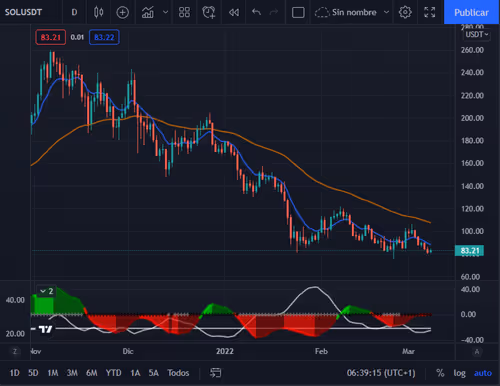The image size is (500, 386).
Task: Click the Publicar button
Action: point(471,12)
